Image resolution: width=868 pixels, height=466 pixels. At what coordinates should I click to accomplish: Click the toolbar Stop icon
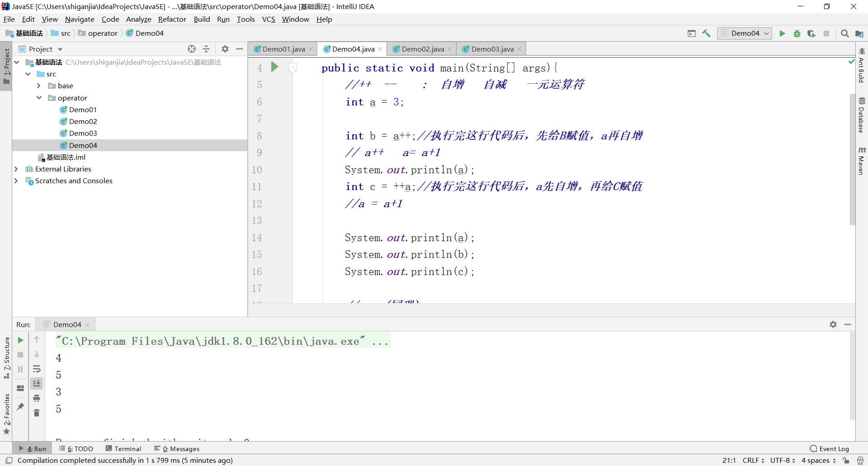coord(826,33)
